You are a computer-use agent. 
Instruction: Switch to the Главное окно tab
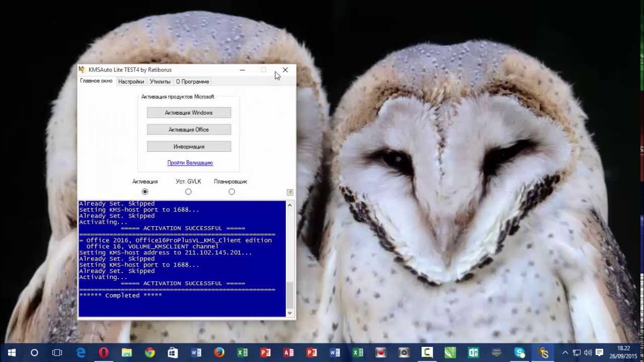tap(96, 81)
